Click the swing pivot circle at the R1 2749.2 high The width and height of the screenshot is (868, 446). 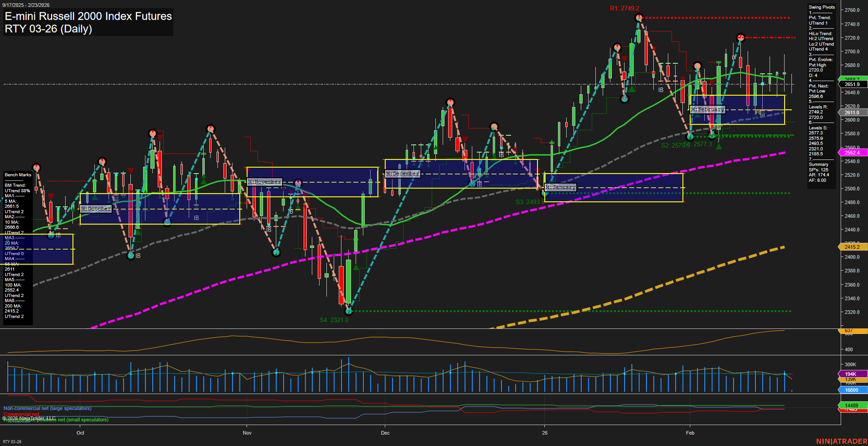coord(638,17)
